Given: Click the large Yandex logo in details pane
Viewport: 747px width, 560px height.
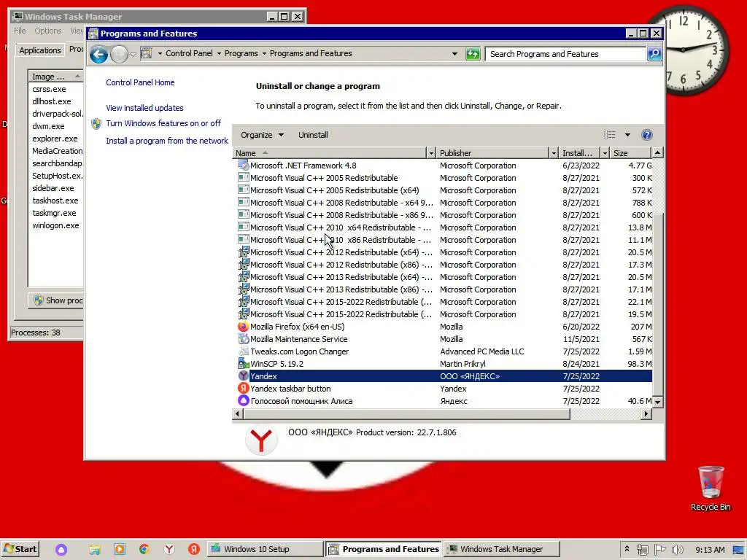Looking at the screenshot, I should [x=261, y=440].
